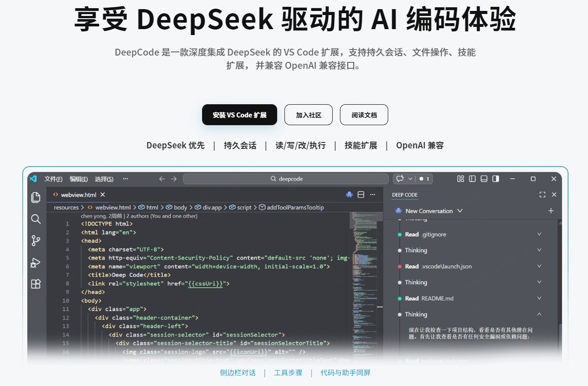Open the New Conversation session dropdown
This screenshot has width=588, height=386.
point(460,211)
